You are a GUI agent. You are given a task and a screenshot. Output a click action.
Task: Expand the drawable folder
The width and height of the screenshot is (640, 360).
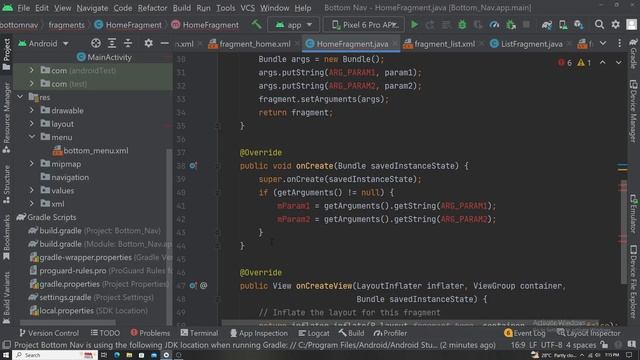click(x=31, y=110)
